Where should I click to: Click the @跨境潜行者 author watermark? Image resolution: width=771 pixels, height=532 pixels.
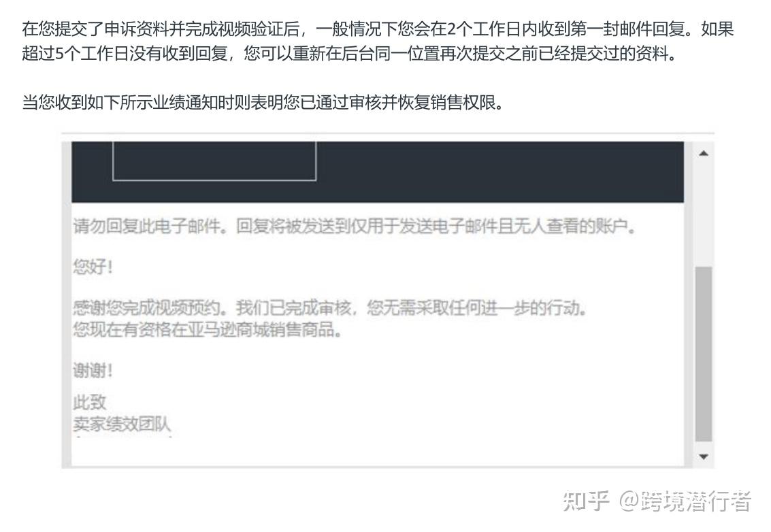[x=685, y=501]
